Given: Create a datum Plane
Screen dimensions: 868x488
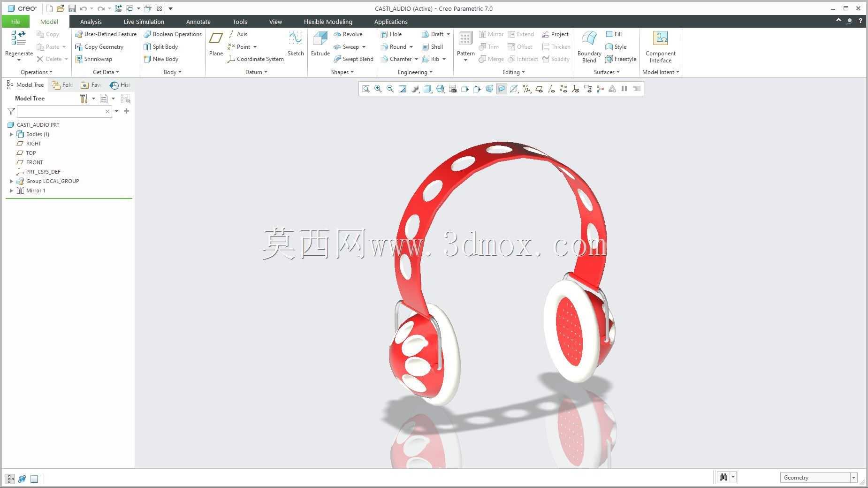Looking at the screenshot, I should tap(216, 44).
